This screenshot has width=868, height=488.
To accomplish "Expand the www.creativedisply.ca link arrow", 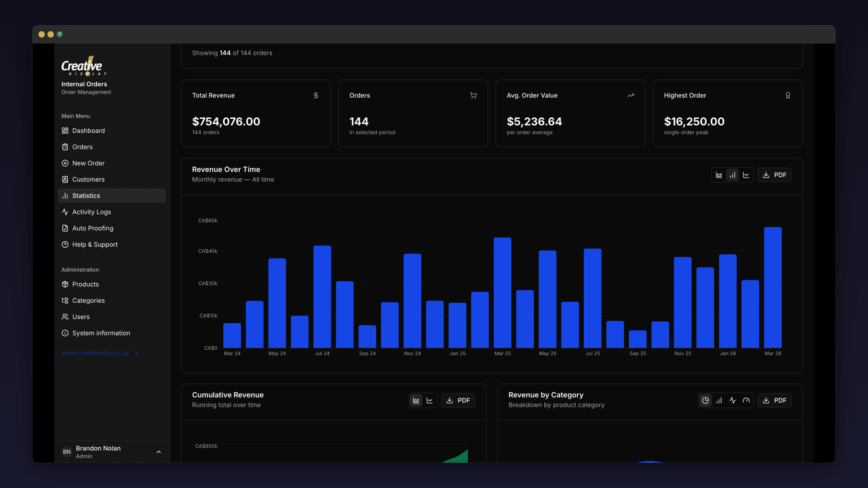I will (x=136, y=353).
